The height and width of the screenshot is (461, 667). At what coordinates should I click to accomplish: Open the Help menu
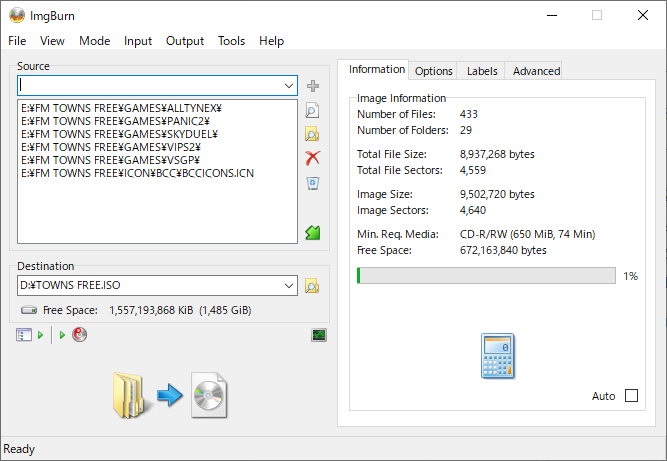(x=271, y=41)
